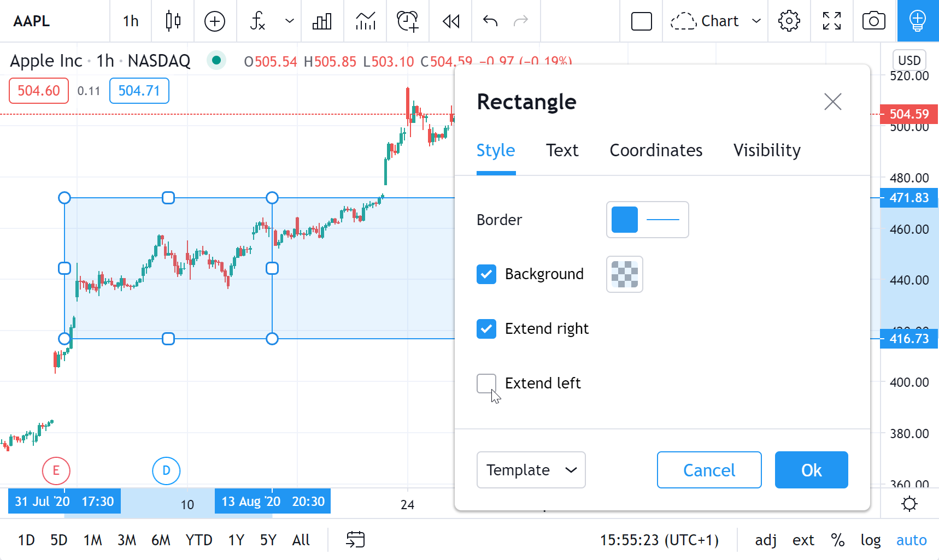The height and width of the screenshot is (560, 939).
Task: Toggle log scale
Action: click(870, 540)
